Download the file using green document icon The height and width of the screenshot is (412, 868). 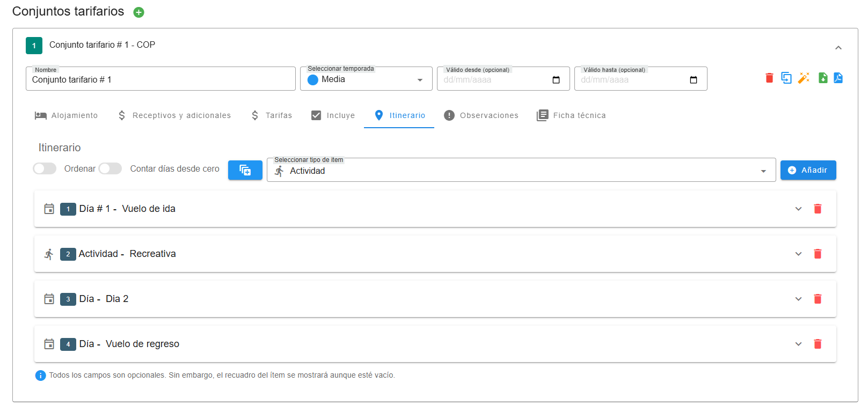(x=822, y=78)
